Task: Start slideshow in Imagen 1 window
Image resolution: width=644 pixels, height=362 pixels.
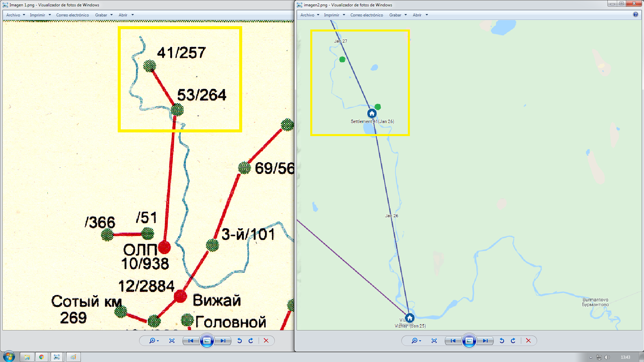Action: (x=207, y=341)
